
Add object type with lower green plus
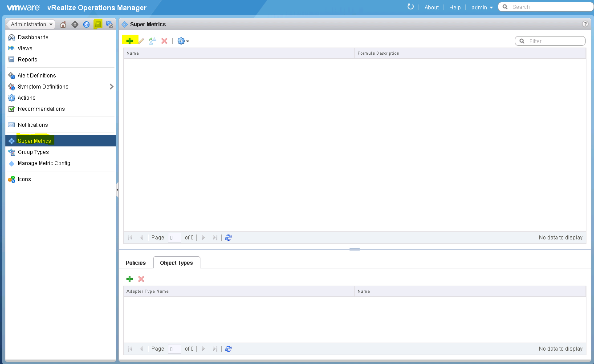click(x=130, y=279)
